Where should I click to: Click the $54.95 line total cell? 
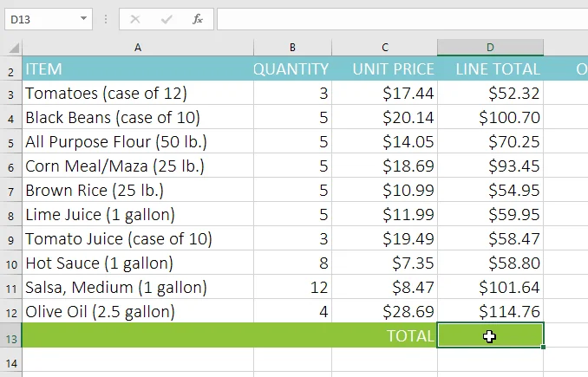490,190
